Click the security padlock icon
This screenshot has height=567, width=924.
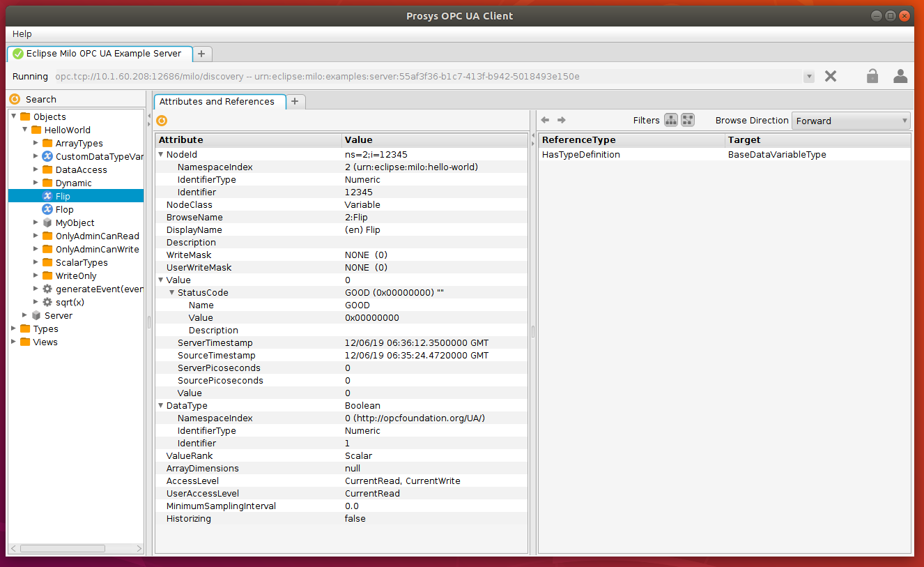click(x=872, y=76)
